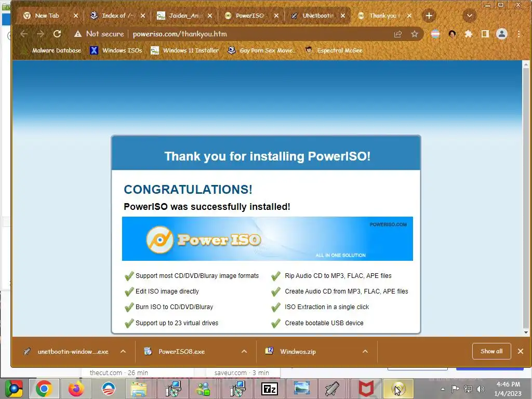Open Action Center flag tray icon
Image resolution: width=532 pixels, height=399 pixels.
tap(455, 389)
